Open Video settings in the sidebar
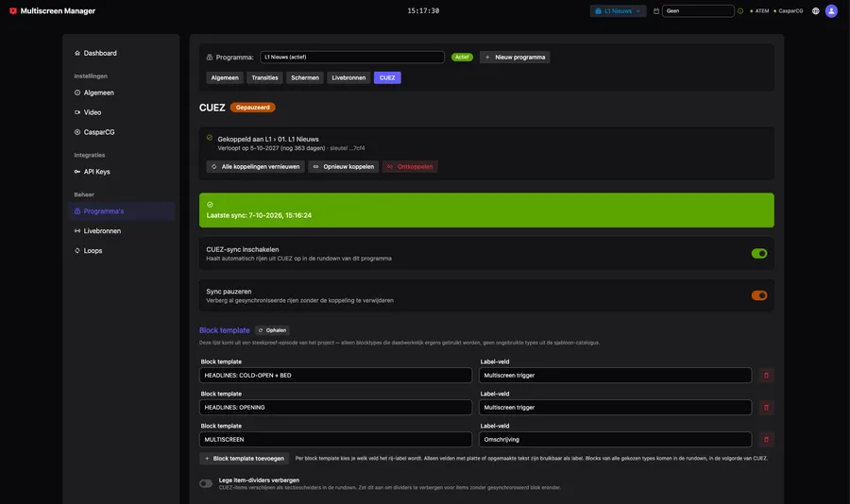 [x=121, y=112]
